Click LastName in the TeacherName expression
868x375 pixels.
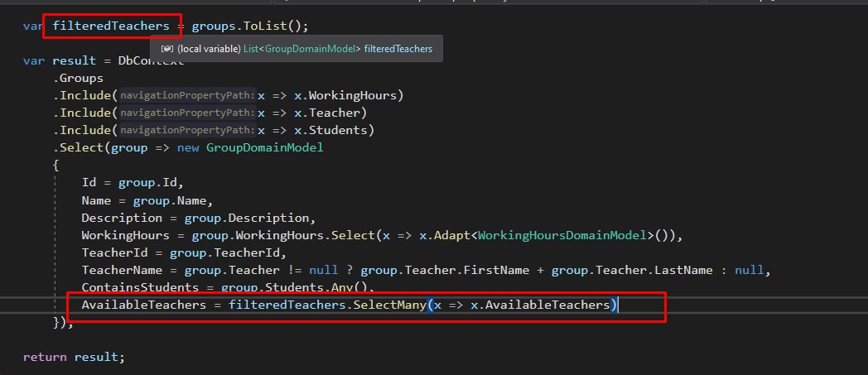[683, 270]
